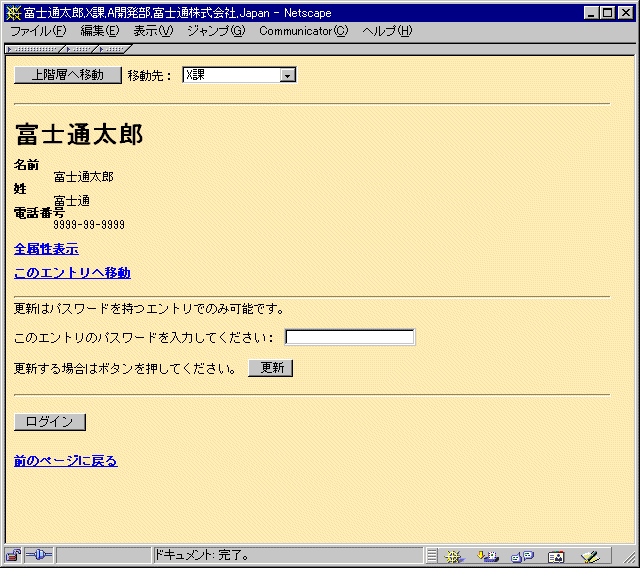Open the 移動先 dropdown showing X課
The image size is (640, 568).
coord(240,75)
